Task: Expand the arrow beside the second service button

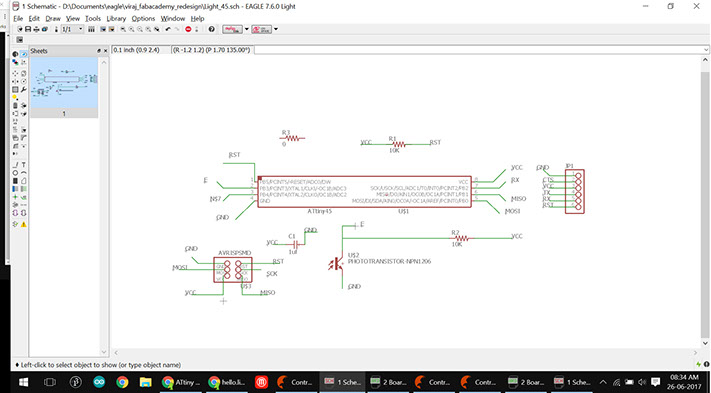Action: [x=276, y=29]
